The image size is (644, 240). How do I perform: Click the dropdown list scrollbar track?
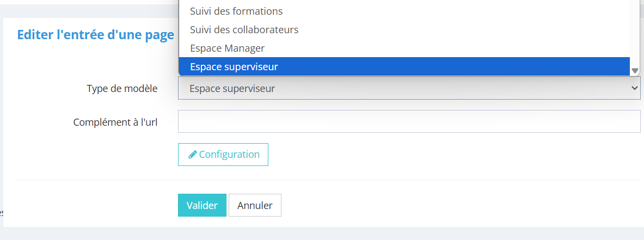point(635,33)
